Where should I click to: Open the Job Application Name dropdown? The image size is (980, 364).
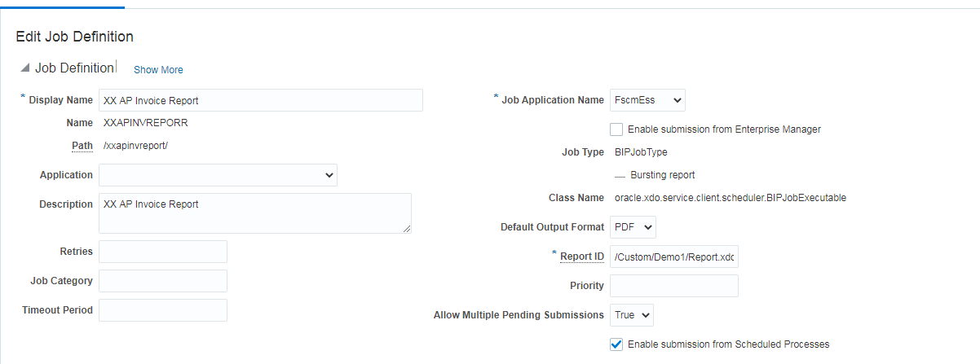[x=647, y=100]
